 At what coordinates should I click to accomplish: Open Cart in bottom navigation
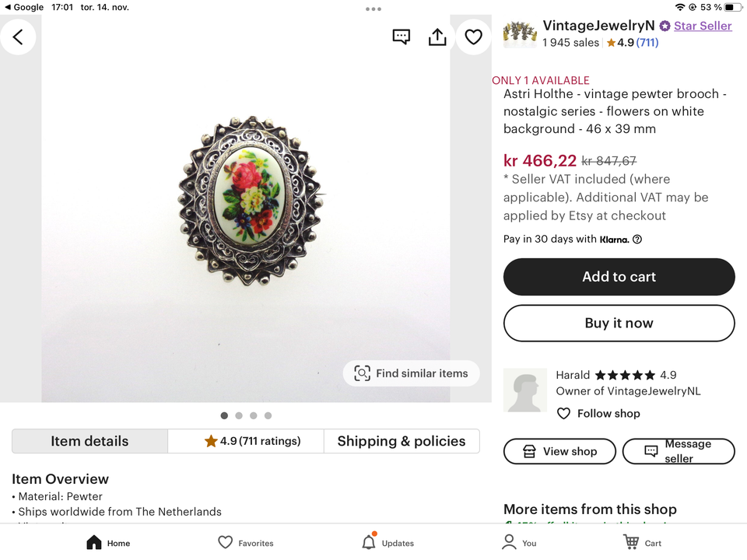(x=643, y=542)
